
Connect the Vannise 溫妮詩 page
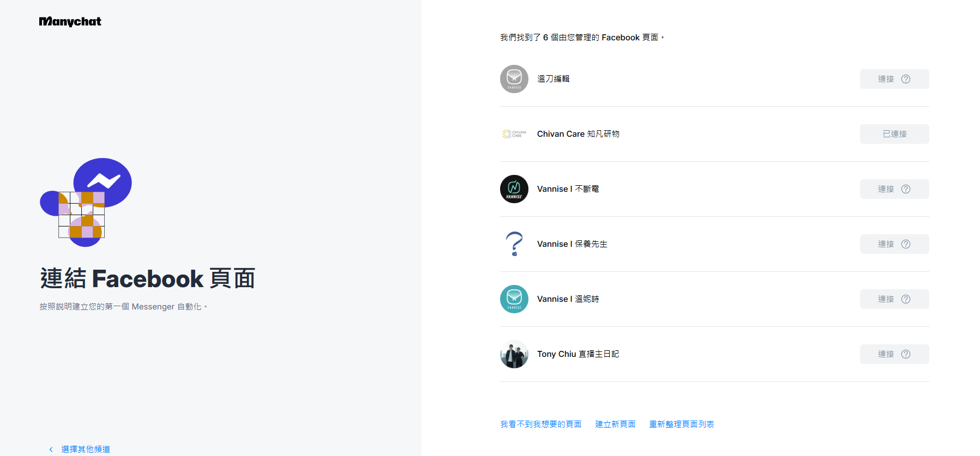pos(894,299)
